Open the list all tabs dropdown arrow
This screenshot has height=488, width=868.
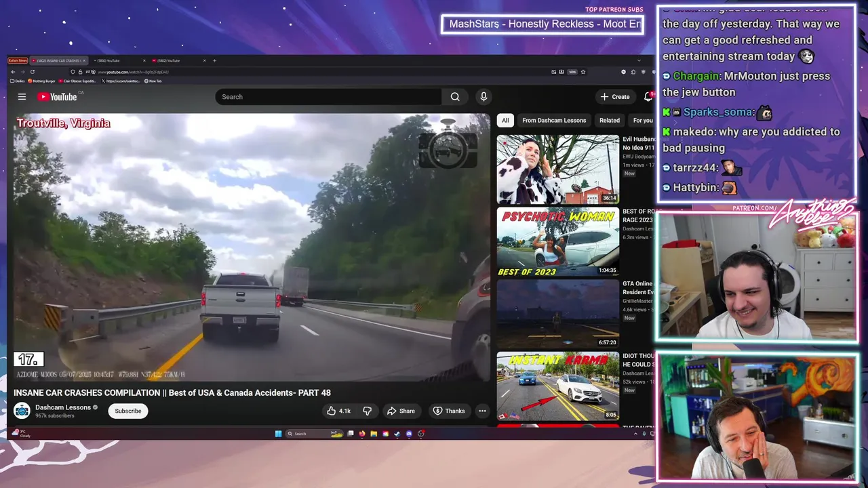click(x=638, y=60)
